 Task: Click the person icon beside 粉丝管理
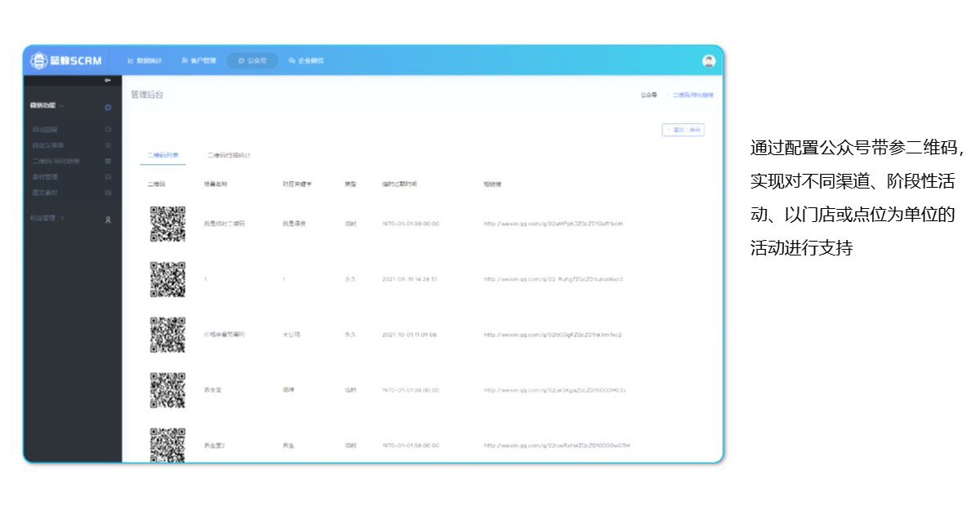point(108,219)
